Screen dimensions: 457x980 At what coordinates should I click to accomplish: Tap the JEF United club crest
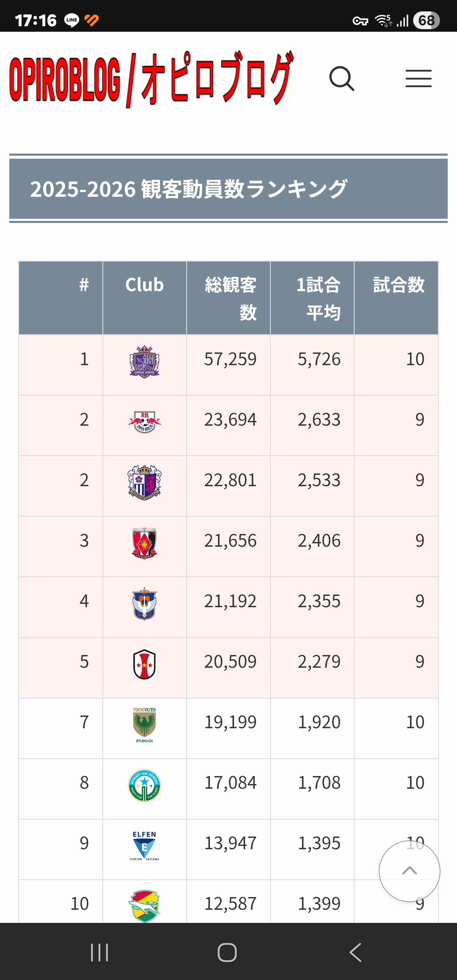(144, 905)
